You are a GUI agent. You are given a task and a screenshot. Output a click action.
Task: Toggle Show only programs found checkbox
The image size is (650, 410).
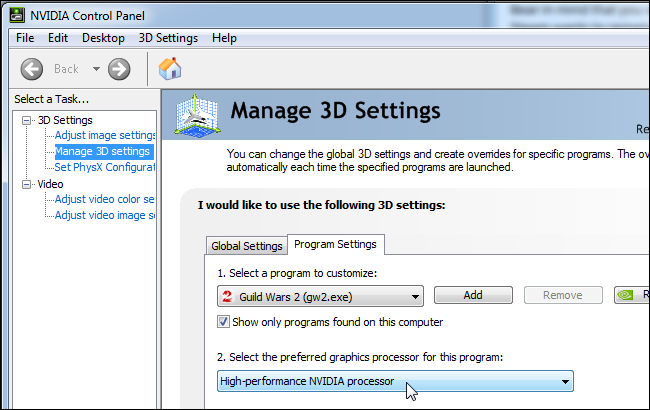click(x=223, y=322)
